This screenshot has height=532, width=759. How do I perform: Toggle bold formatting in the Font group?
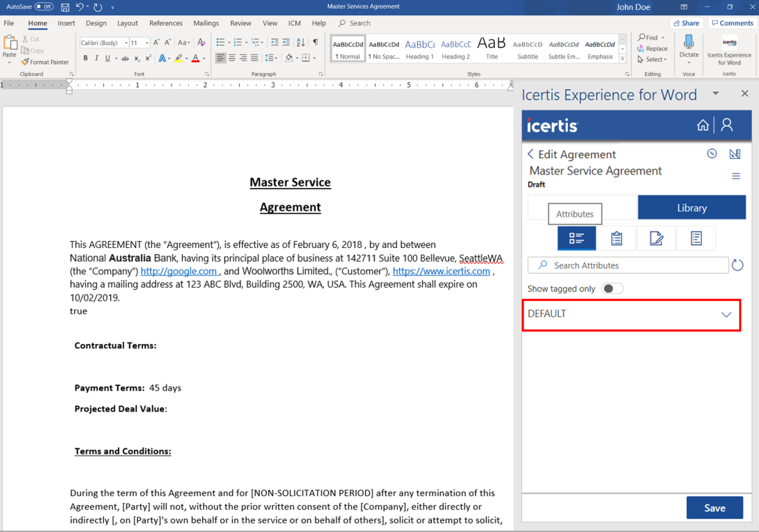[x=86, y=59]
